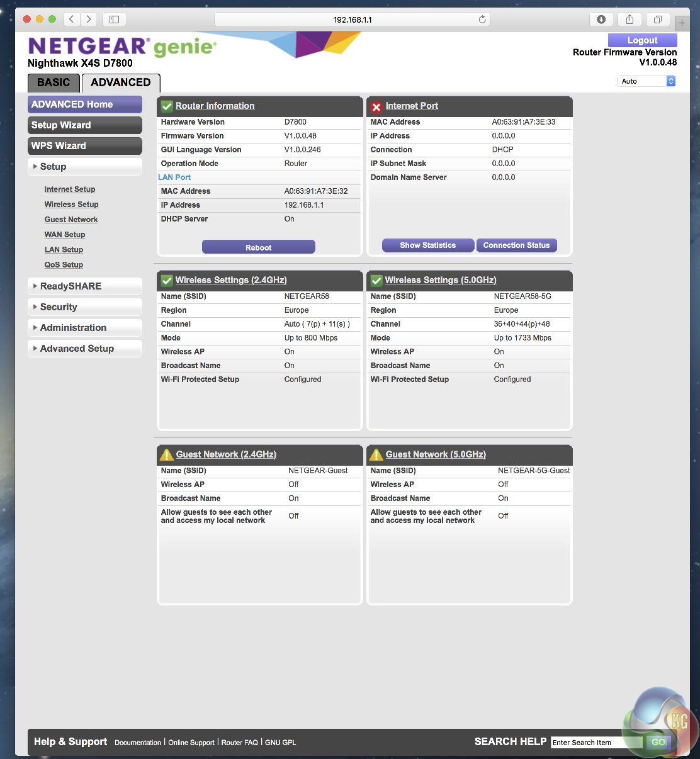Click Internet Port MAC A0:63:91:A7:3E:33

524,122
